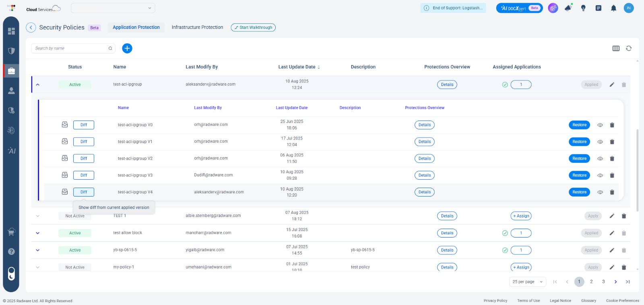Edit the test-acl-ipgroup policy with pencil icon
The width and height of the screenshot is (644, 305).
tap(612, 84)
